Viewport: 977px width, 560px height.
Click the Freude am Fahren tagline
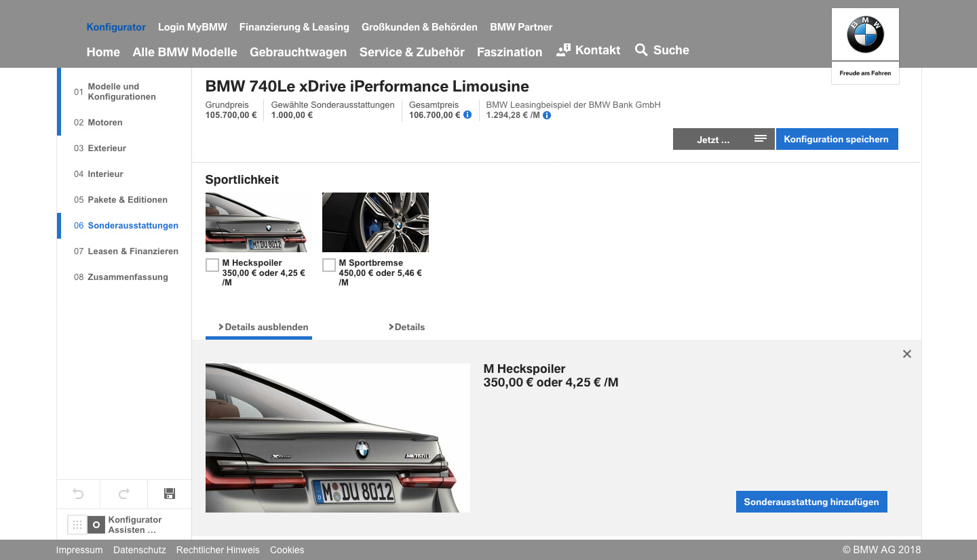point(865,73)
